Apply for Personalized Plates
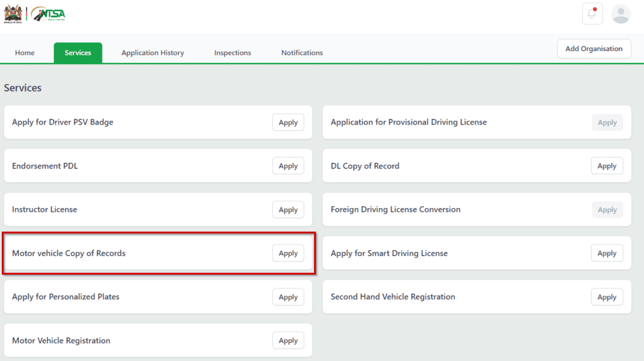Screen dimensions: 644x361 (288, 297)
